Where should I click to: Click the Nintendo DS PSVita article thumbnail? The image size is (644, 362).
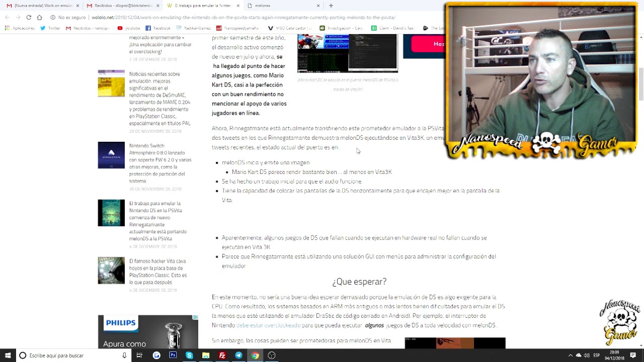point(111,213)
